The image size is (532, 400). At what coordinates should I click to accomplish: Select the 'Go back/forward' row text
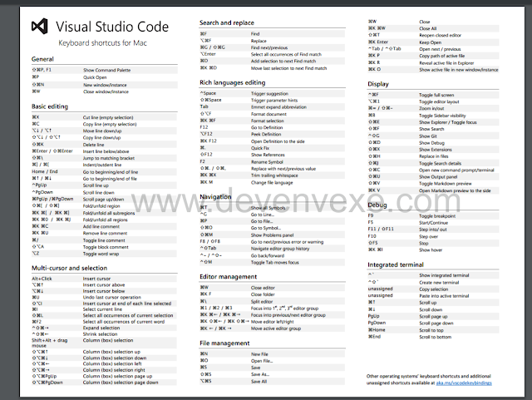click(268, 255)
